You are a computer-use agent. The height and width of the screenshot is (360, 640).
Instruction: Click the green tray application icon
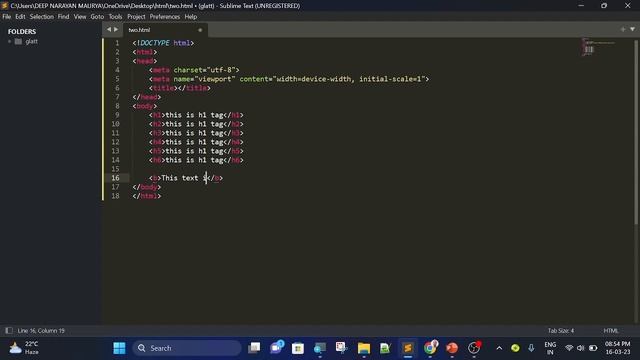[515, 348]
